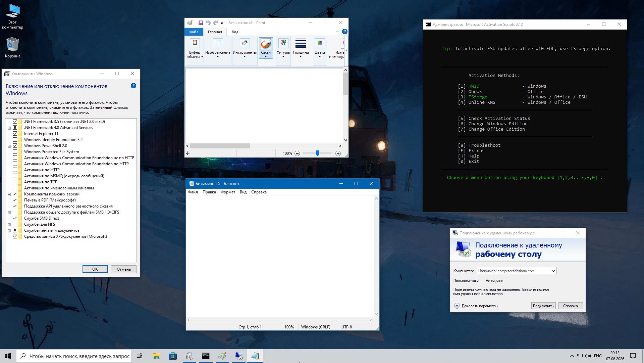Open the Справка menu in Notepad
This screenshot has height=363, width=644.
click(259, 192)
